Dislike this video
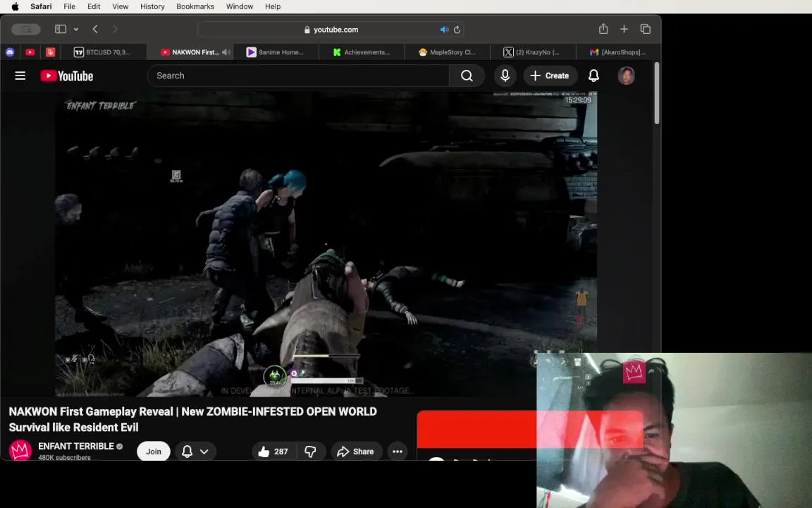The image size is (812, 508). pyautogui.click(x=311, y=452)
